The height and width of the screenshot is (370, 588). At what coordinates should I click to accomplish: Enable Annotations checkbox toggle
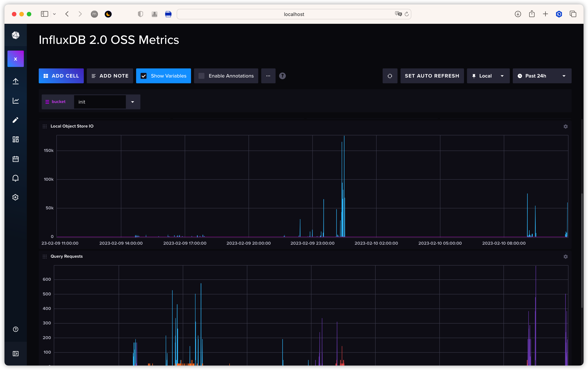coord(201,76)
